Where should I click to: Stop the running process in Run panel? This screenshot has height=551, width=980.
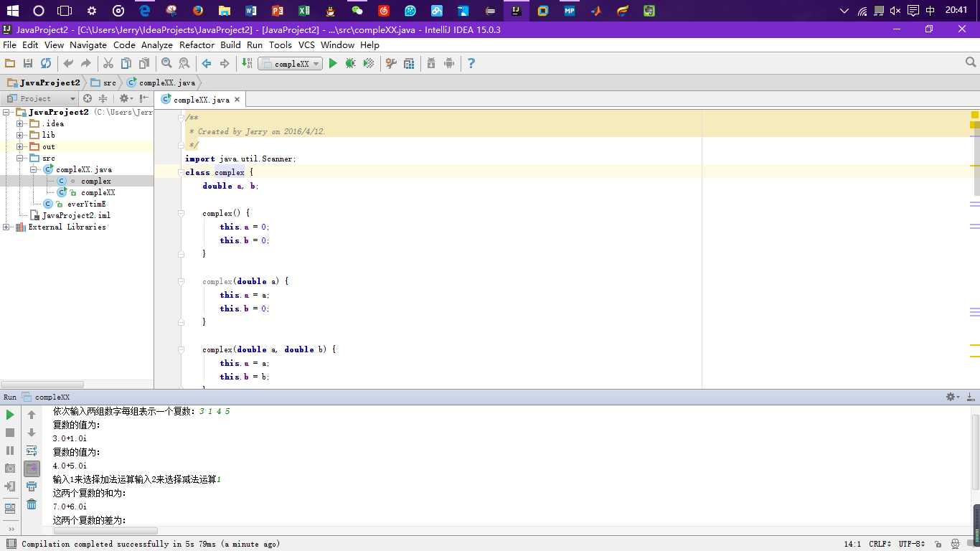tap(10, 433)
